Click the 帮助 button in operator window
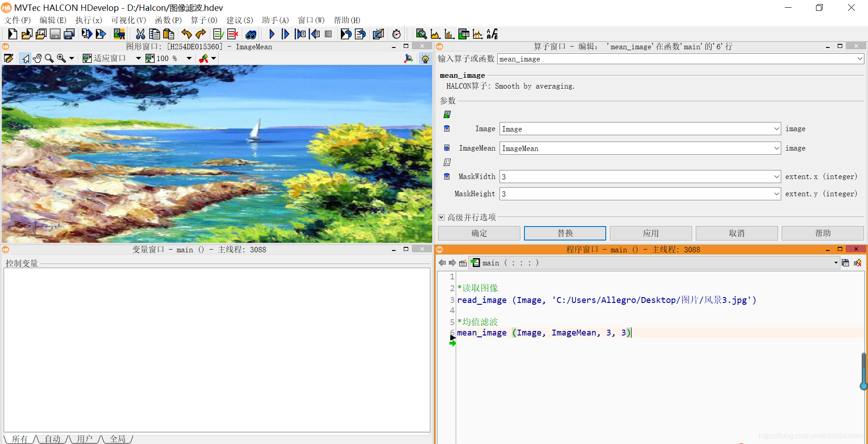868x444 pixels. click(x=823, y=233)
